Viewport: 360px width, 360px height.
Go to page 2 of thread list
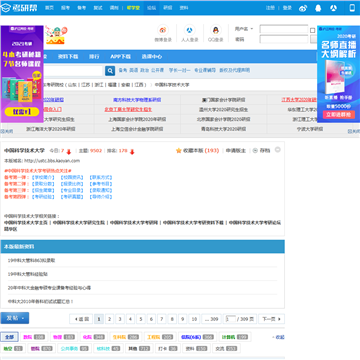110,319
